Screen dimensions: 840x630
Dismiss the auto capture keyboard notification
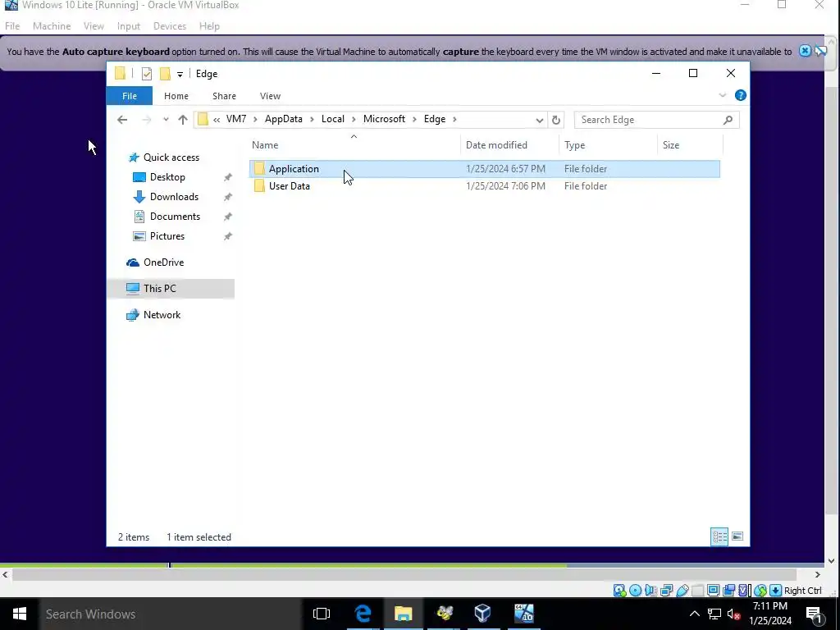click(805, 51)
